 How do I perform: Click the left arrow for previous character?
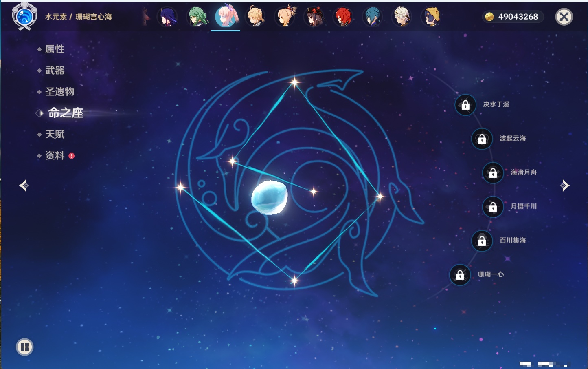click(24, 186)
